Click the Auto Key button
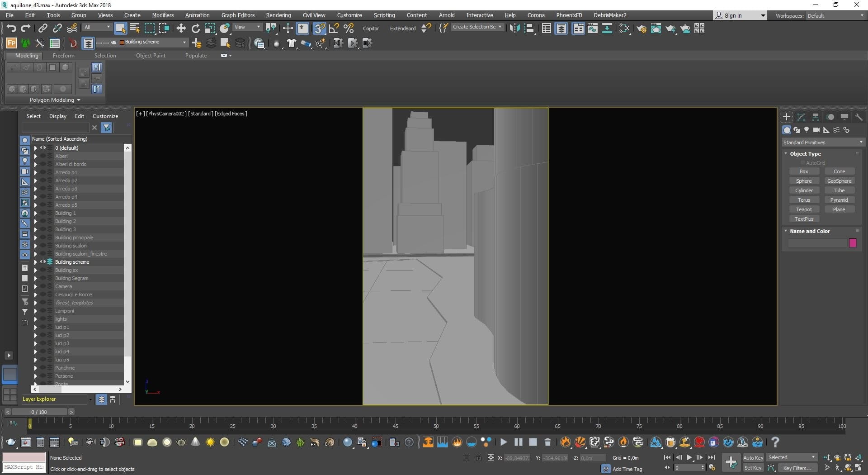This screenshot has height=475, width=868. [753, 458]
